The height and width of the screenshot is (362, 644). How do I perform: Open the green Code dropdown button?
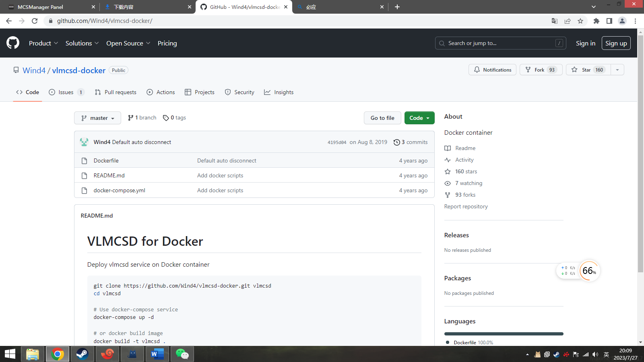pos(419,118)
